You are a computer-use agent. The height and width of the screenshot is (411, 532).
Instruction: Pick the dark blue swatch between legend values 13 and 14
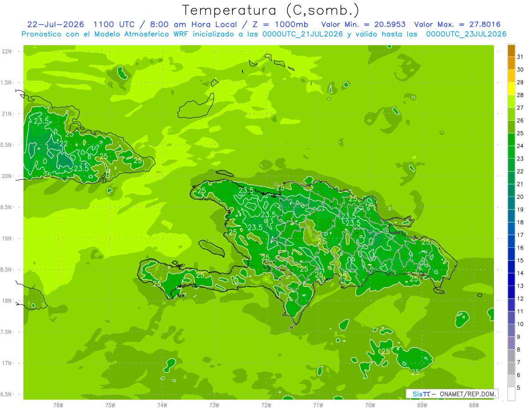click(x=511, y=280)
